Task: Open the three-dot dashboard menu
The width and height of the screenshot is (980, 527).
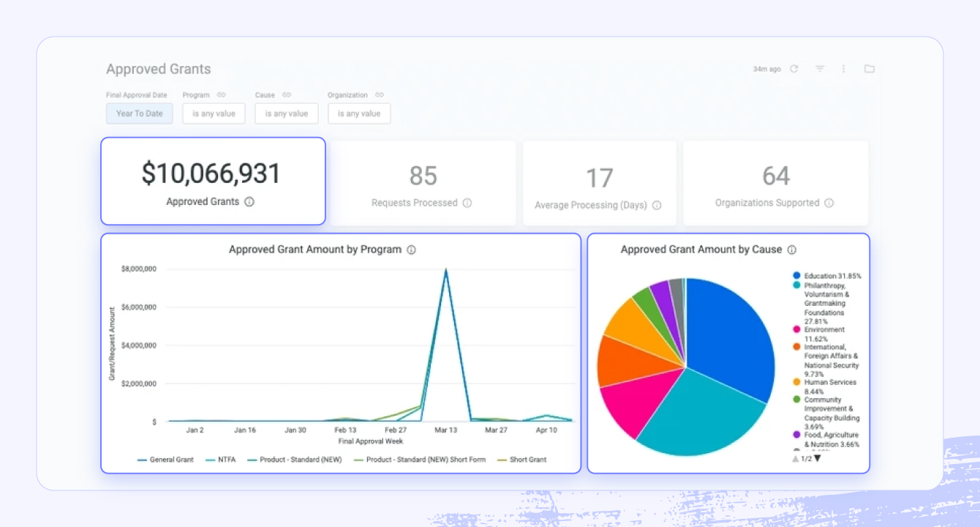Action: (x=843, y=68)
